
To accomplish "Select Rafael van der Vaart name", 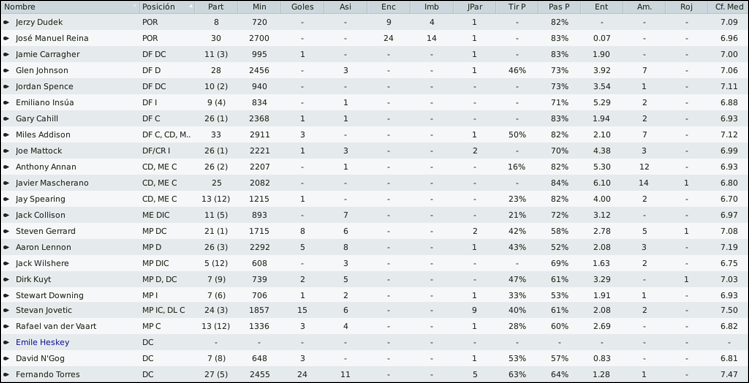I will pyautogui.click(x=56, y=327).
